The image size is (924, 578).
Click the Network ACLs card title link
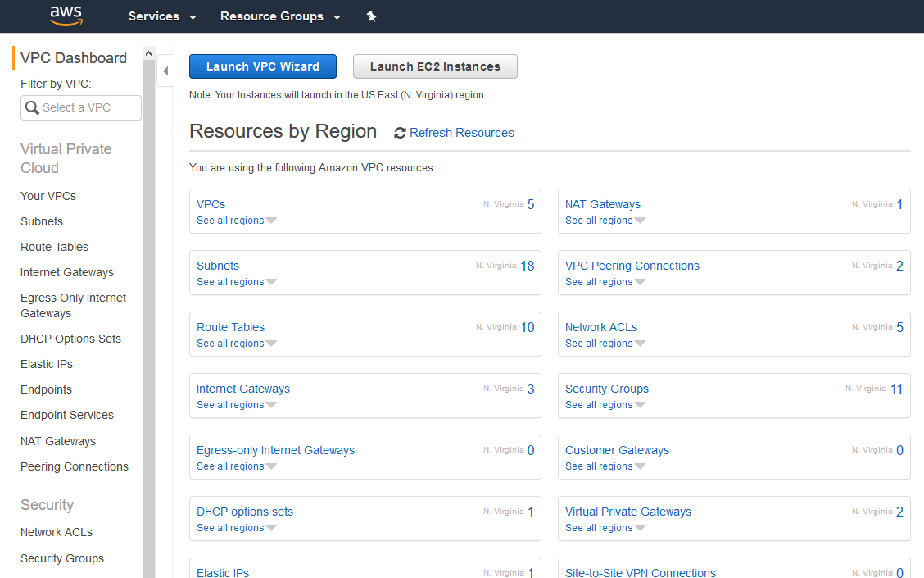[601, 327]
